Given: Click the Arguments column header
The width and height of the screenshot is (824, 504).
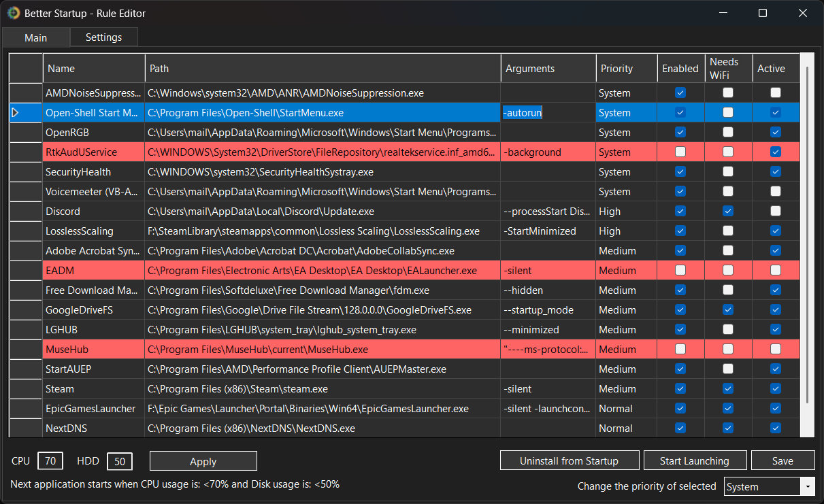Looking at the screenshot, I should click(x=548, y=69).
